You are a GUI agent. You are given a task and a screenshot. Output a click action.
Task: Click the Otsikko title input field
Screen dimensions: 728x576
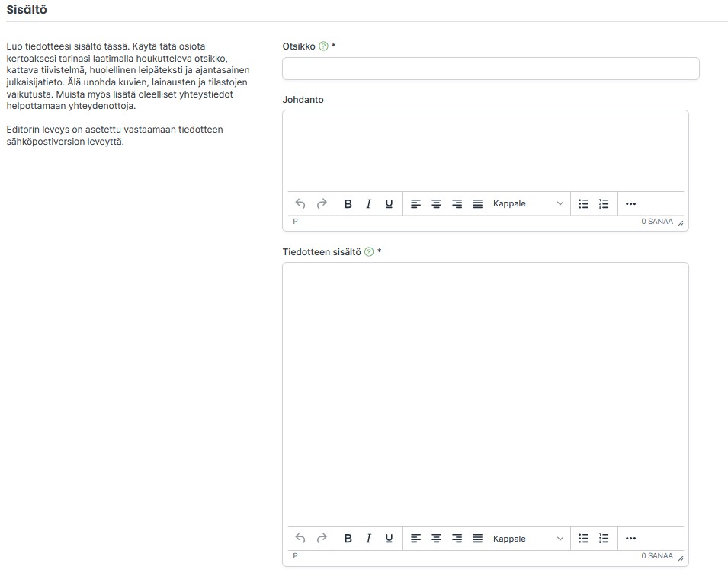[491, 69]
